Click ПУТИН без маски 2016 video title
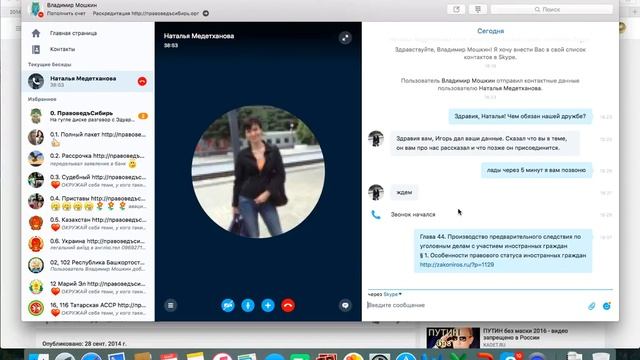Screen dimensions: 640x360 point(525,334)
